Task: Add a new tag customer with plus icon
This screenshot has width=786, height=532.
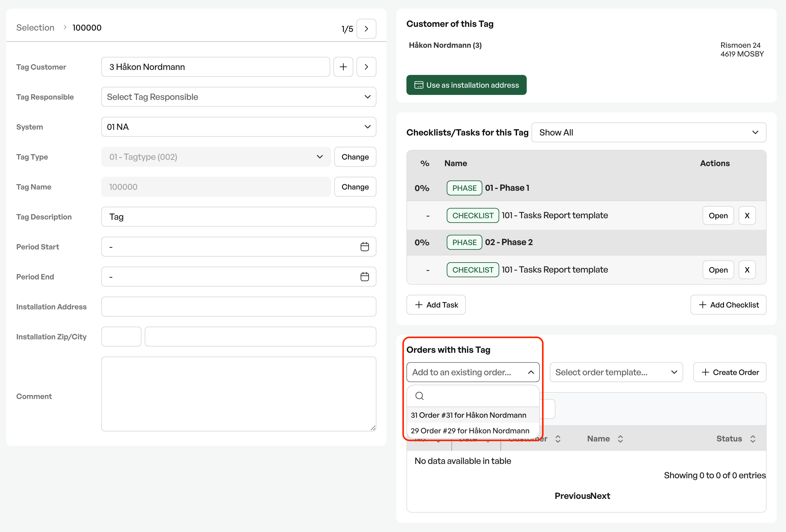Action: (343, 67)
